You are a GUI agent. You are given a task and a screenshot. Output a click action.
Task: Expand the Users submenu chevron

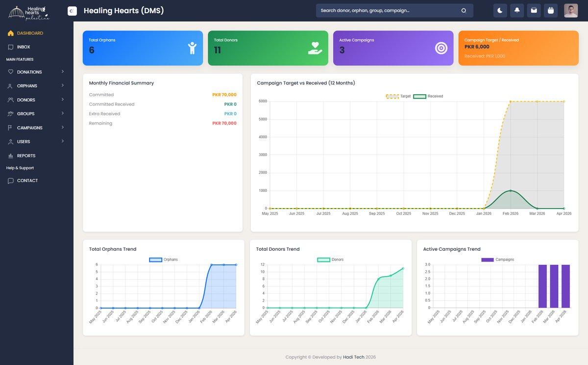coord(63,141)
